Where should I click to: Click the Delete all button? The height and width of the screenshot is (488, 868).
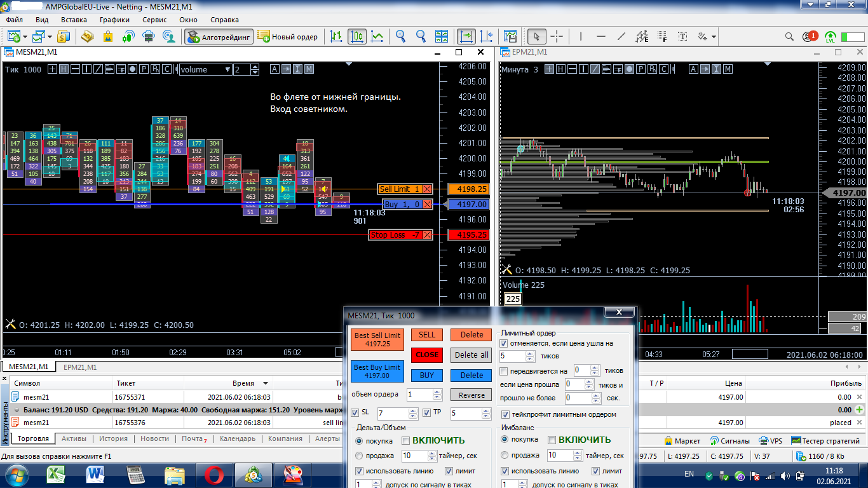click(x=471, y=355)
